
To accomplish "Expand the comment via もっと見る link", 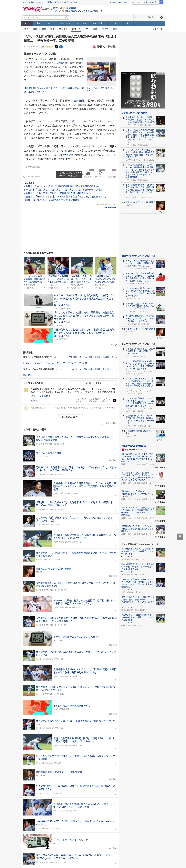I will point(45,396).
